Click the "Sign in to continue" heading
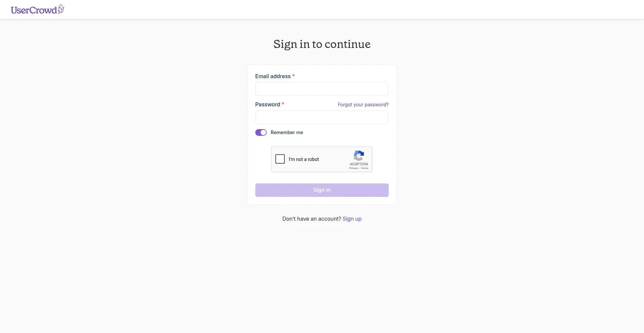 [322, 44]
